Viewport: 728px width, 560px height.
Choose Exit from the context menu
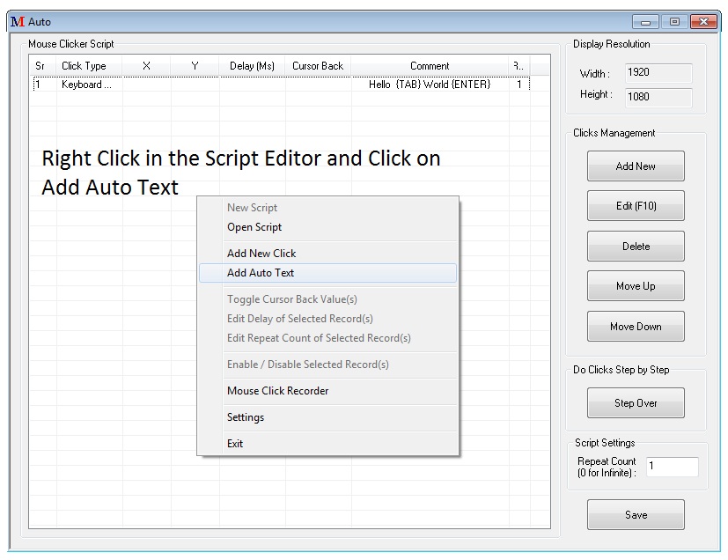click(233, 443)
